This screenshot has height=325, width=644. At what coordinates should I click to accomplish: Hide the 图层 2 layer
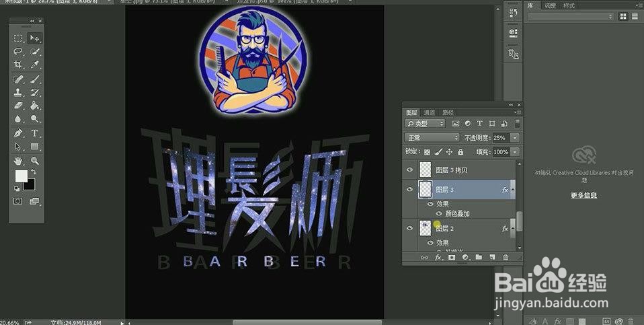pyautogui.click(x=409, y=228)
